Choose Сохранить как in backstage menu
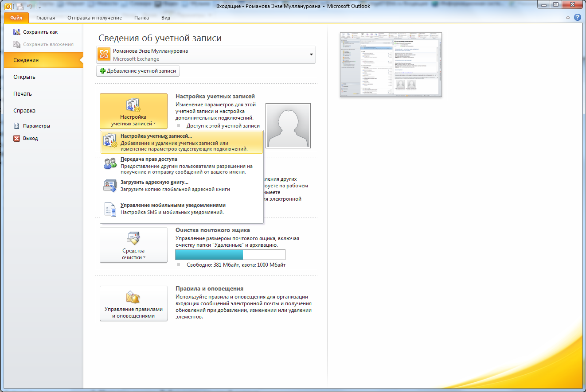The height and width of the screenshot is (392, 586). pos(40,32)
